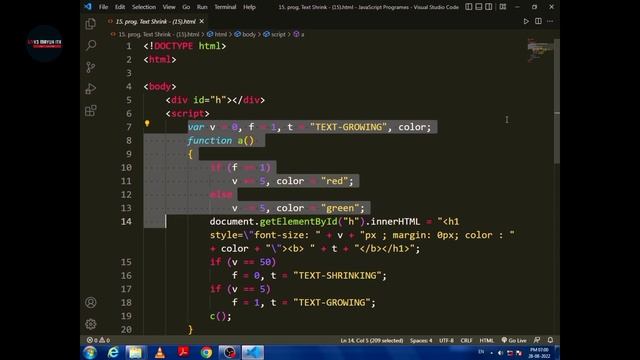Open editor More Actions ellipsis

[550, 21]
